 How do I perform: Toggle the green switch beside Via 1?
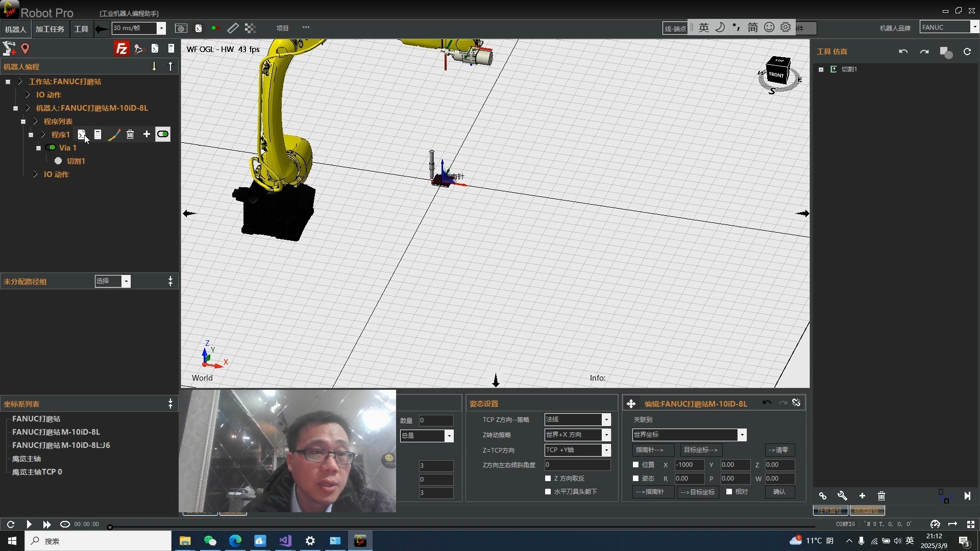(51, 147)
